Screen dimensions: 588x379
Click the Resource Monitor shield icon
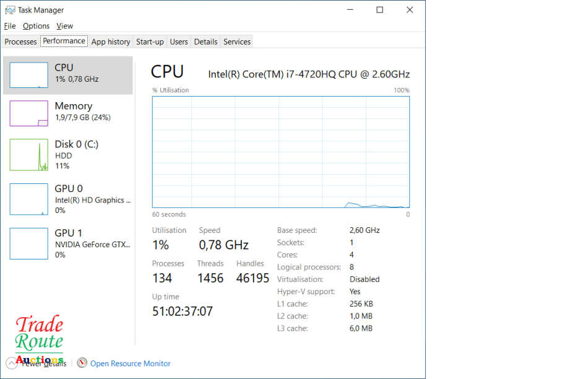tap(82, 364)
